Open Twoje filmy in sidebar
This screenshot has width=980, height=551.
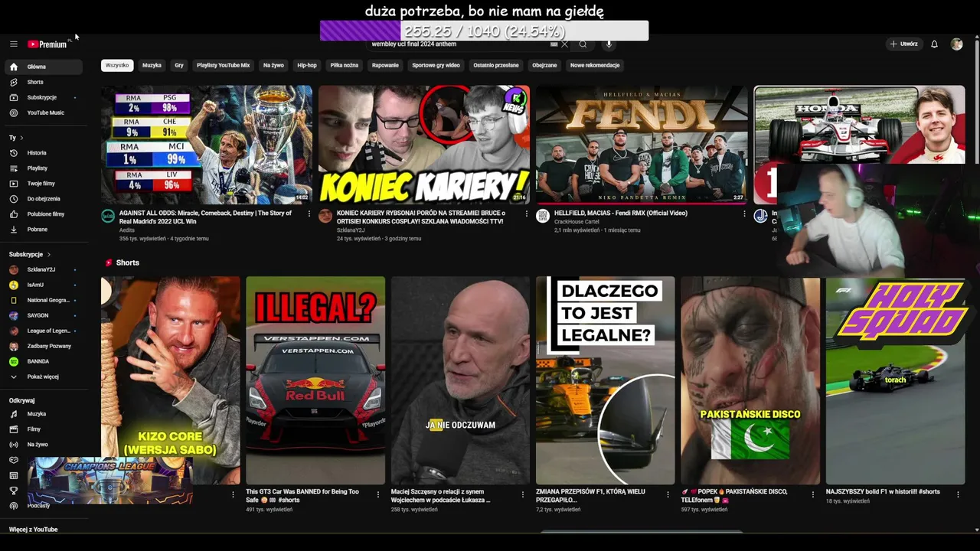(x=45, y=184)
